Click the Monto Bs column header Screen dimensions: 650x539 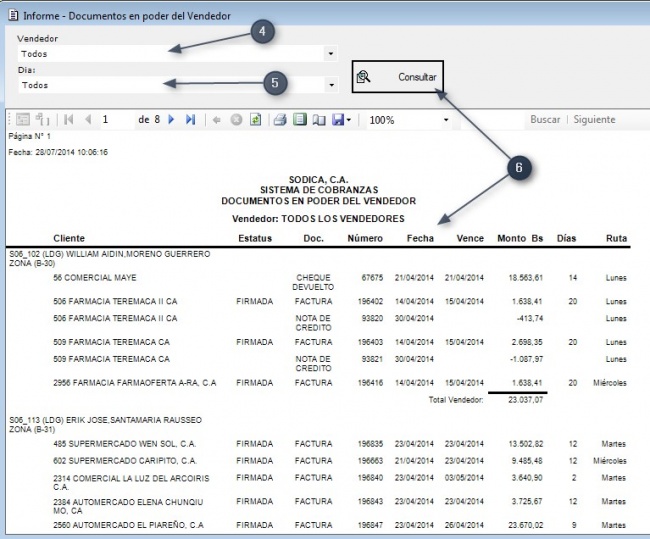[520, 238]
